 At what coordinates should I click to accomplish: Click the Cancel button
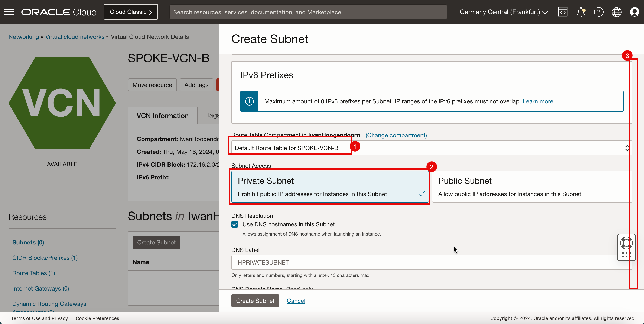[x=296, y=301]
